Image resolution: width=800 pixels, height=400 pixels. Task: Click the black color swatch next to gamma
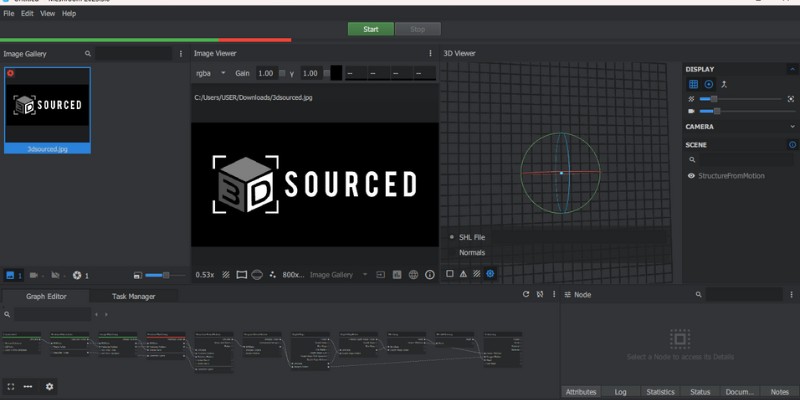[x=336, y=73]
